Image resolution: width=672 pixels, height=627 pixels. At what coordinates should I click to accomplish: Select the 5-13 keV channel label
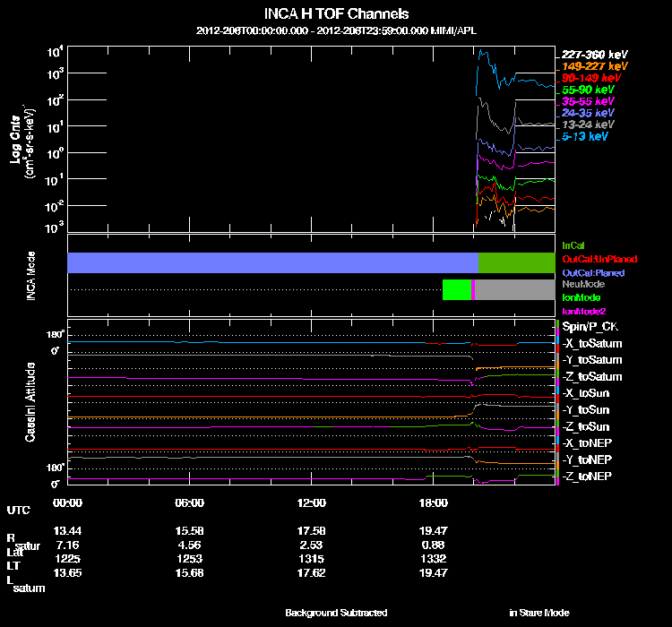click(585, 136)
